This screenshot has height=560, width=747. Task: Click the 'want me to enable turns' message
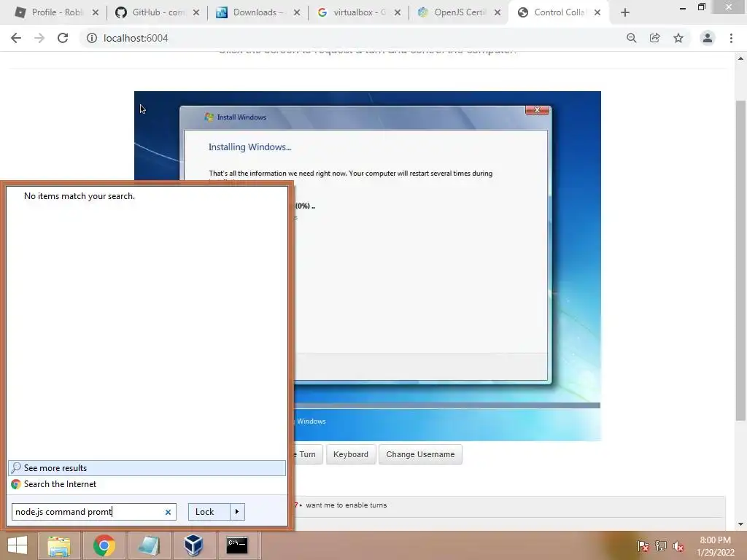click(347, 505)
